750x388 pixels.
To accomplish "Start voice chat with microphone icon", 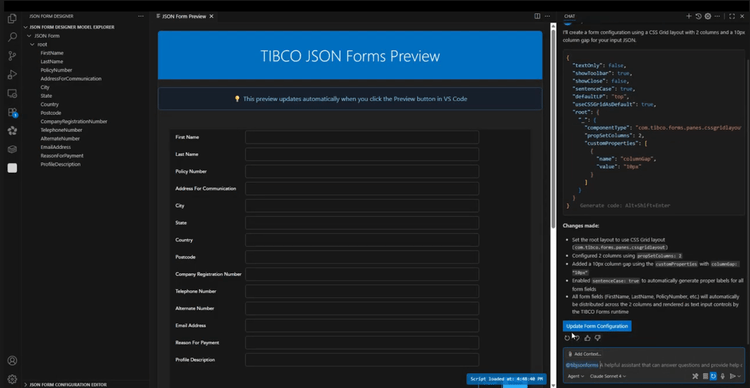I will 723,377.
